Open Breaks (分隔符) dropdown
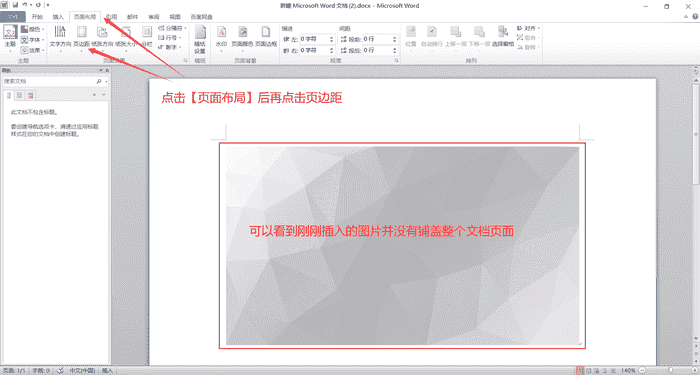 point(171,28)
